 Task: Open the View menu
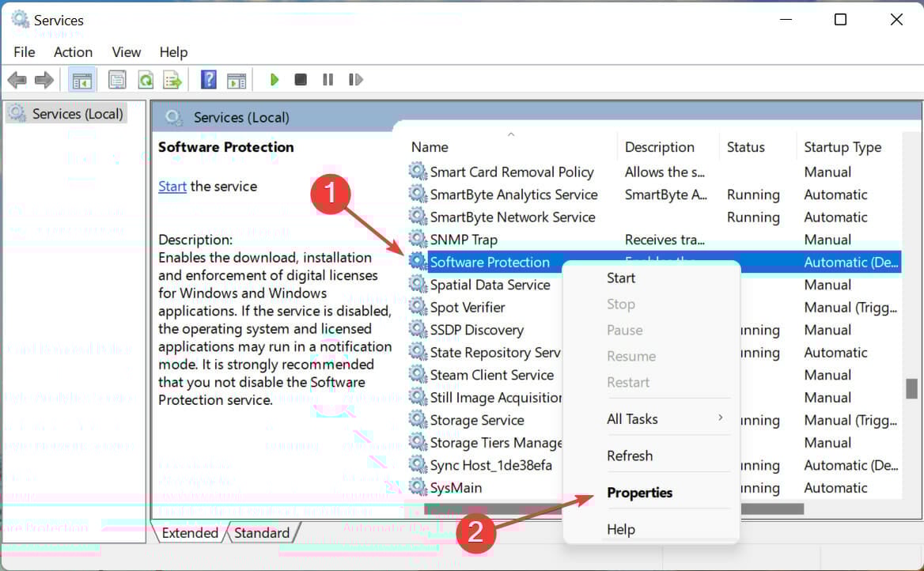pyautogui.click(x=126, y=52)
